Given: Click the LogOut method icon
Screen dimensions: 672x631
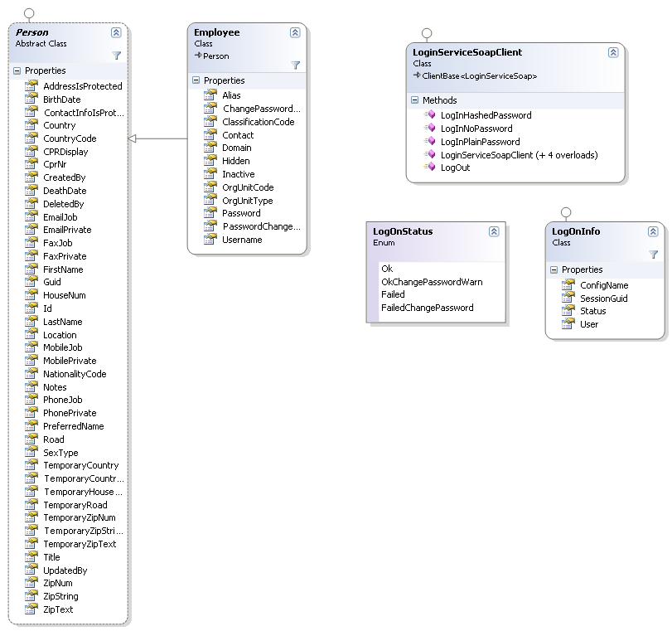Looking at the screenshot, I should click(x=429, y=167).
